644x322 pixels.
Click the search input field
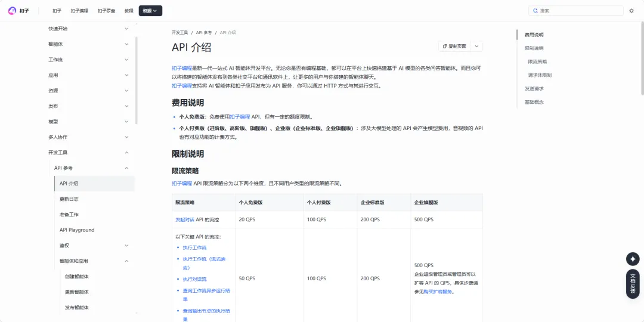[x=576, y=11]
